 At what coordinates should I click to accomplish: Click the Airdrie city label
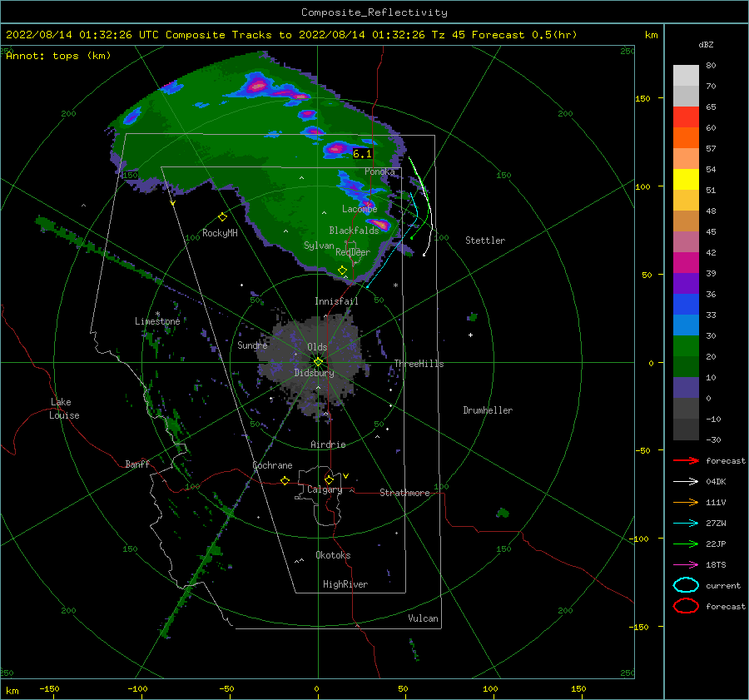[x=328, y=444]
